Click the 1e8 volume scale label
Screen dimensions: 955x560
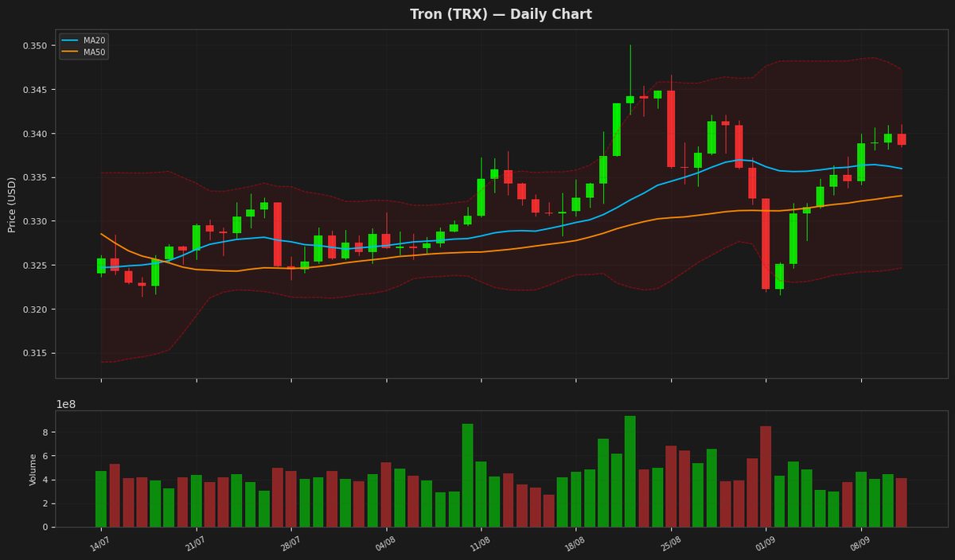(x=65, y=404)
